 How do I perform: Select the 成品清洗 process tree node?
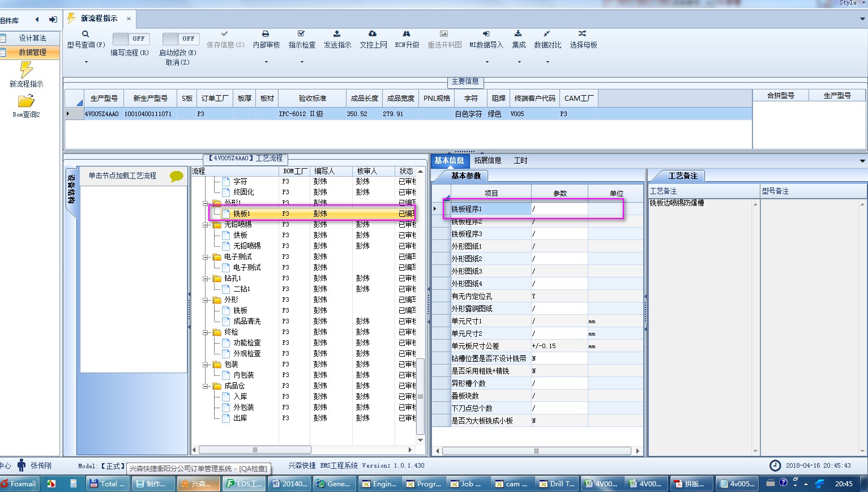(247, 322)
